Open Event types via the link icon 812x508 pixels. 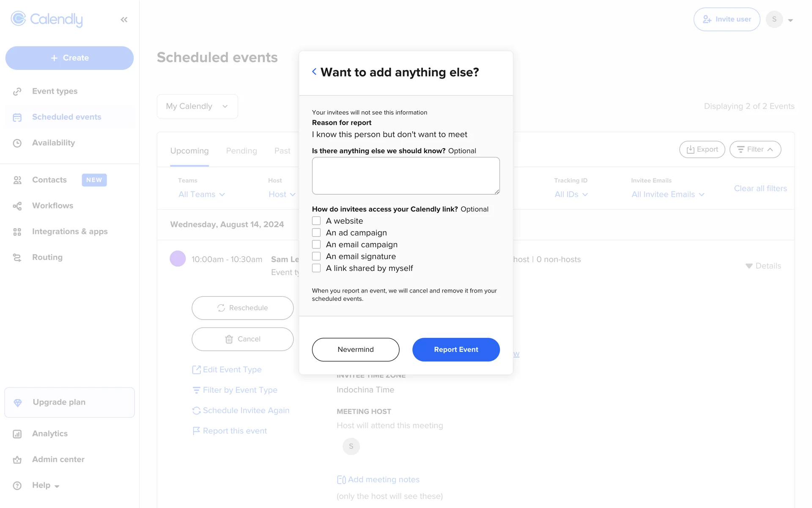pos(17,91)
